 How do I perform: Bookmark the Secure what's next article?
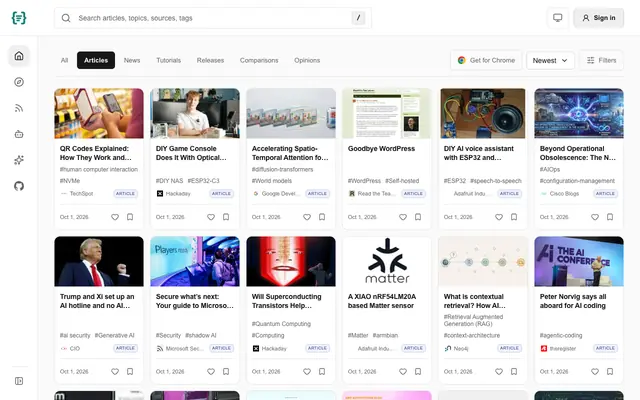point(226,371)
